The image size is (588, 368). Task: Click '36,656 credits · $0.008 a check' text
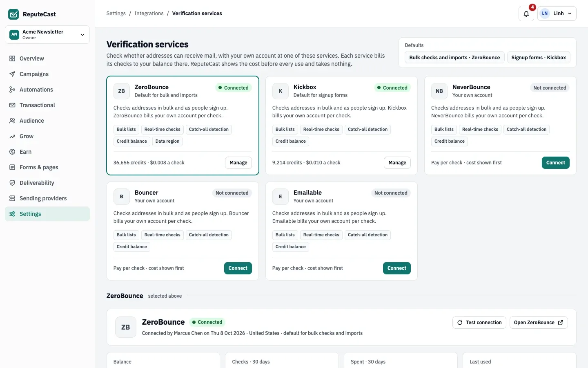click(x=149, y=163)
